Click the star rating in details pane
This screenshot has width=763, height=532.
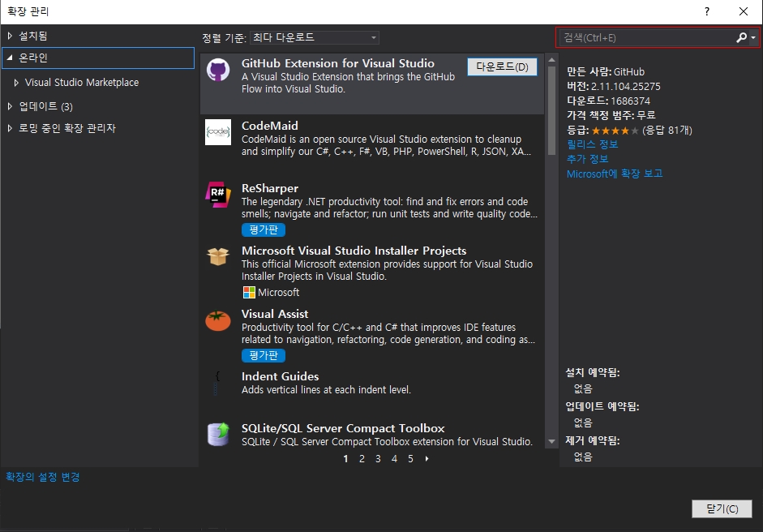coord(615,131)
